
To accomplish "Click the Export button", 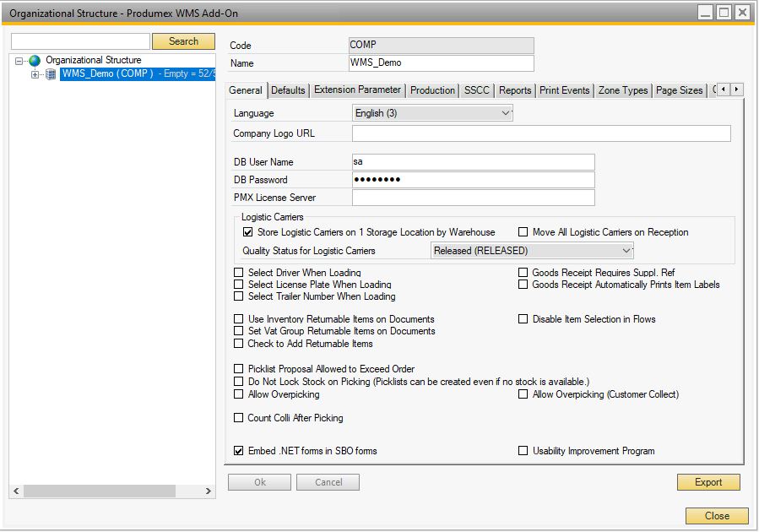I will (x=708, y=482).
